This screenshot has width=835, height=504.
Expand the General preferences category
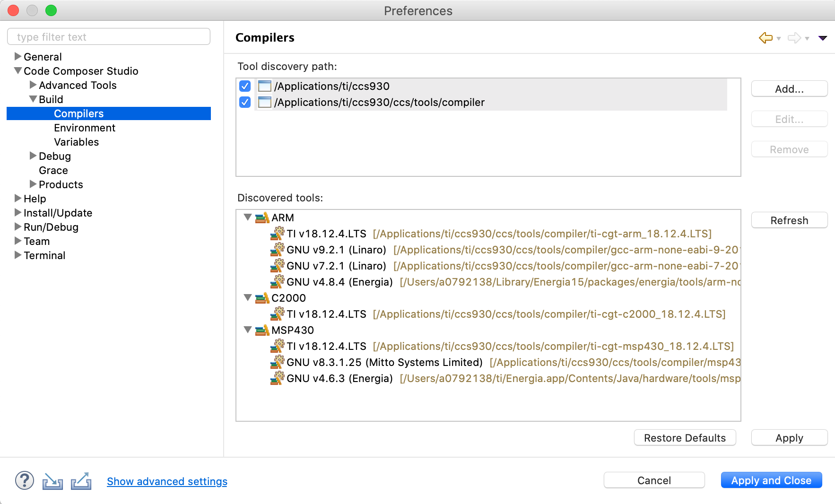click(18, 56)
